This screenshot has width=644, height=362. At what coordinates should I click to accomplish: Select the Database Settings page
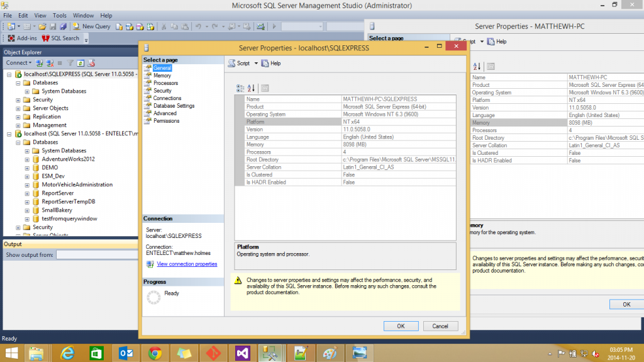(174, 106)
